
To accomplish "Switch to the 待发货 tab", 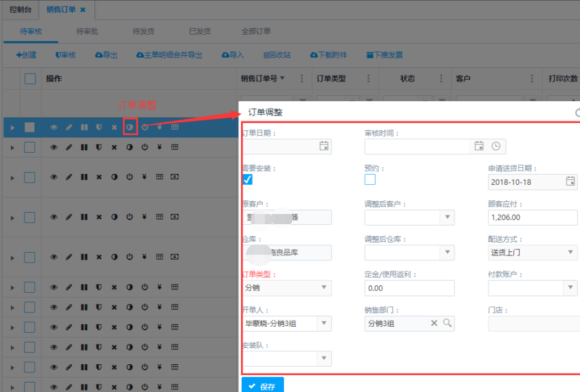I will (x=143, y=31).
